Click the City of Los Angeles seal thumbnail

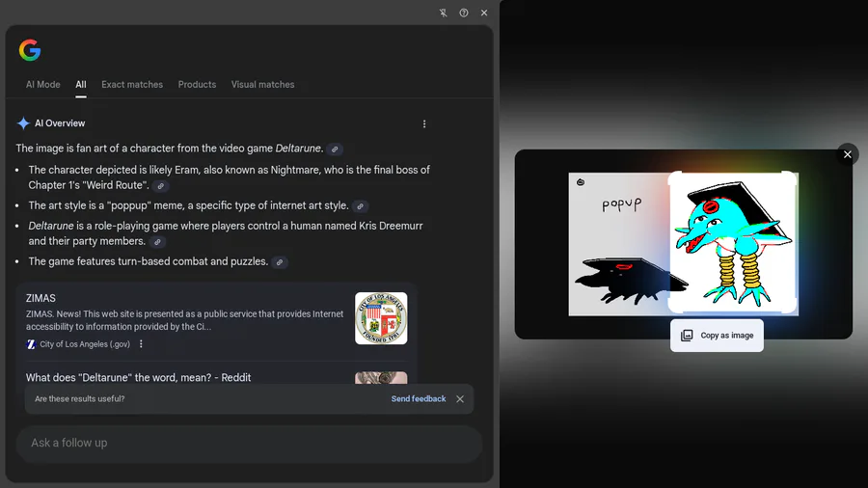[x=381, y=318]
